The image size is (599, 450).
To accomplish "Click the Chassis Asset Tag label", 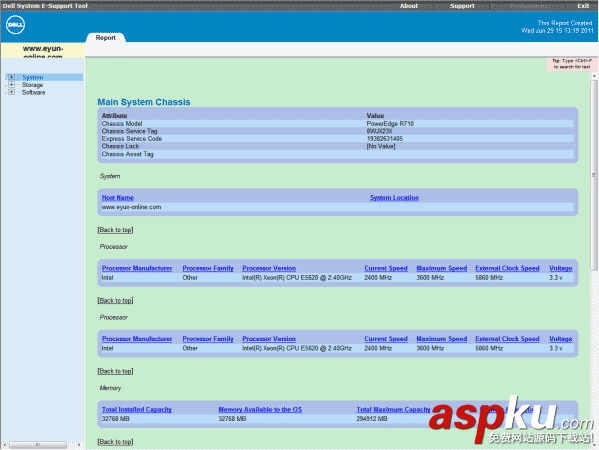I will [128, 154].
